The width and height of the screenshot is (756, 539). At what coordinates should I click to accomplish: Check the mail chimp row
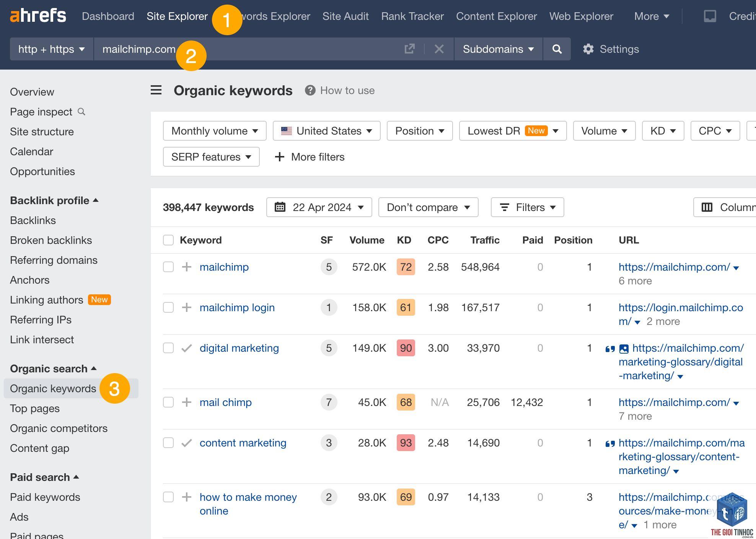[168, 402]
